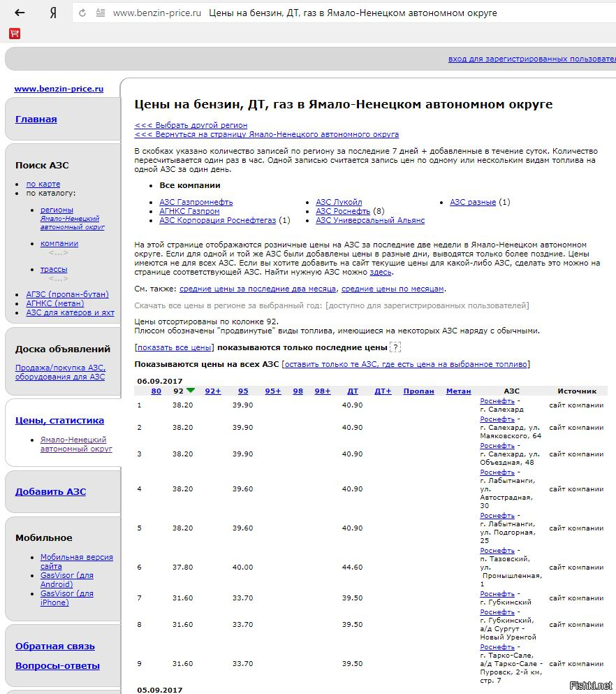Open the Цены, статистика section
The image size is (616, 694).
[59, 421]
